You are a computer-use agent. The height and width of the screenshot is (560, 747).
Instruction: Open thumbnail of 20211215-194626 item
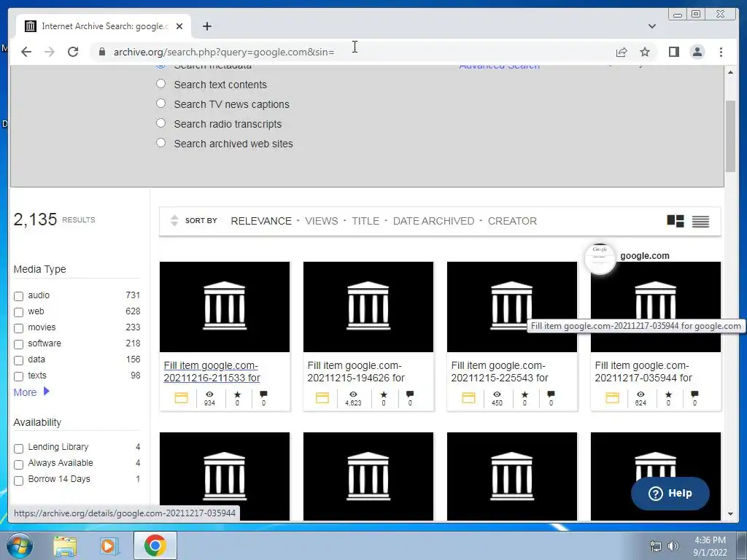point(368,307)
